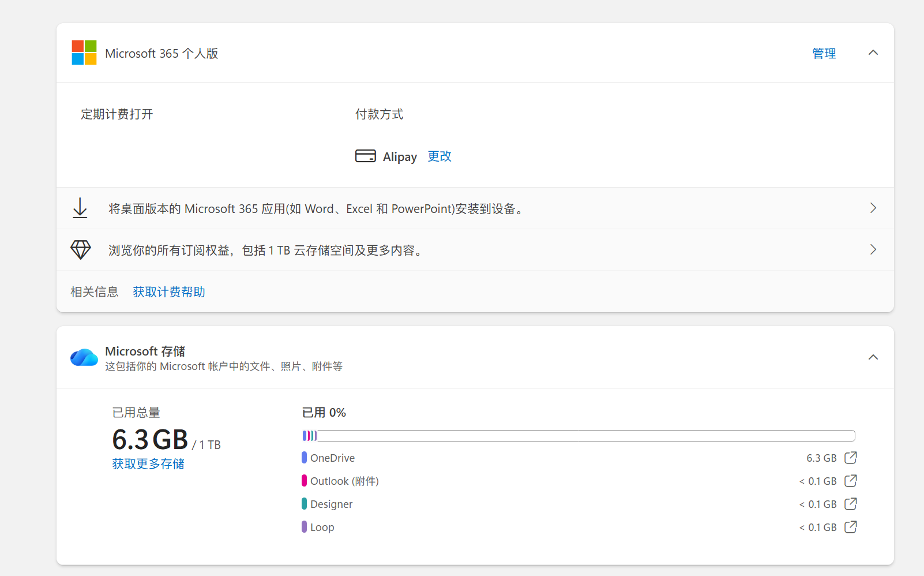This screenshot has height=576, width=924.
Task: Click the OneDrive cloud icon
Action: pyautogui.click(x=84, y=357)
